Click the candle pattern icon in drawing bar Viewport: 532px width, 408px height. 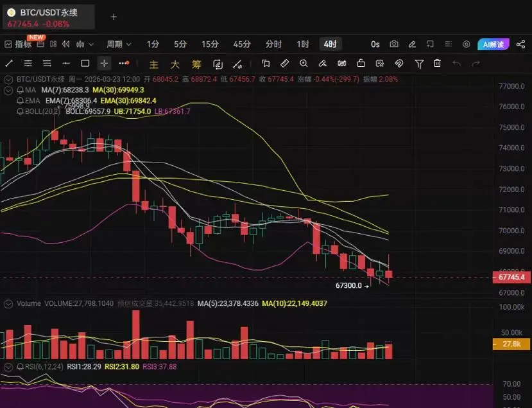click(x=341, y=64)
